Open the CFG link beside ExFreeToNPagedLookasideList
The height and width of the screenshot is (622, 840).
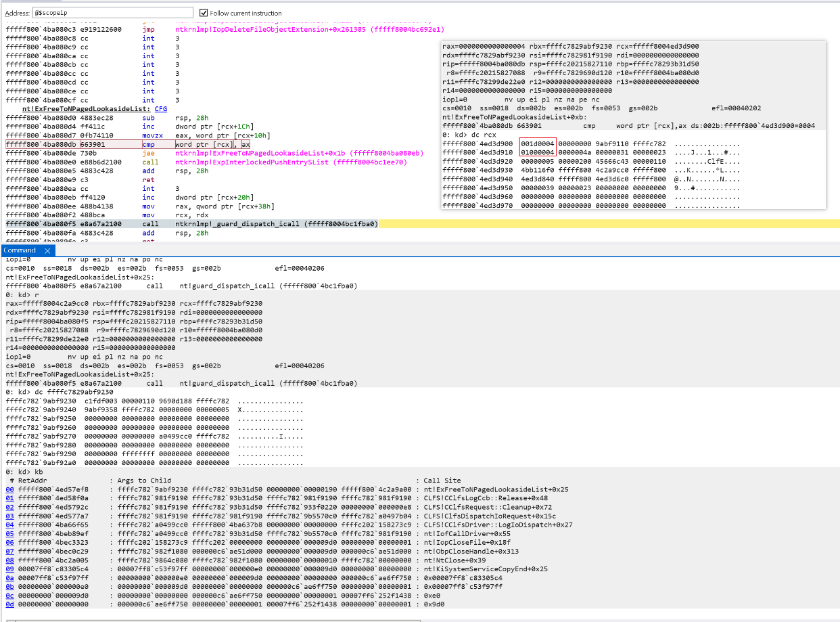160,109
